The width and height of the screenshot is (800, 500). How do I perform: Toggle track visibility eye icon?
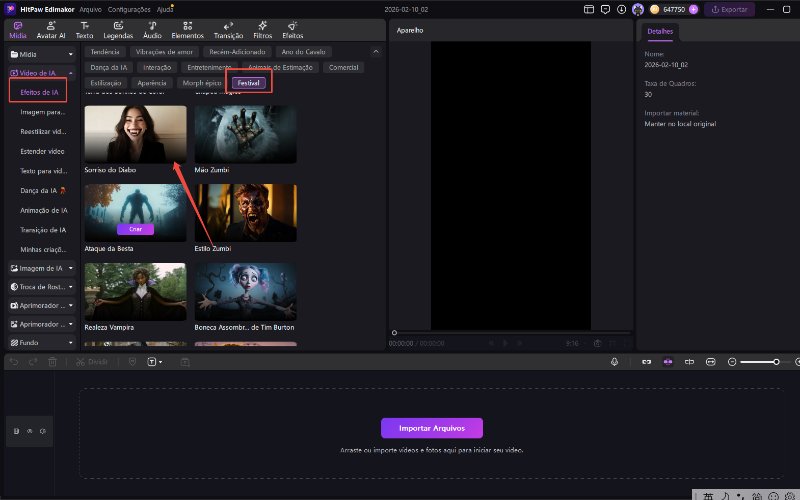tap(30, 431)
